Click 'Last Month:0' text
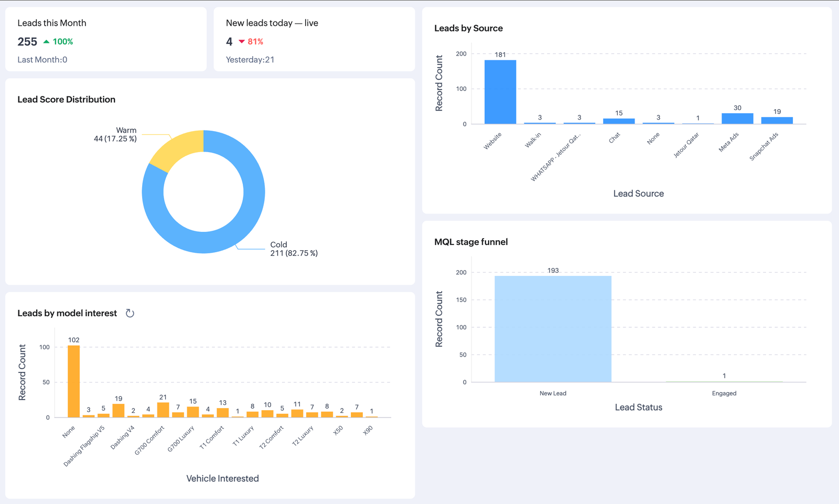839x504 pixels. [42, 60]
